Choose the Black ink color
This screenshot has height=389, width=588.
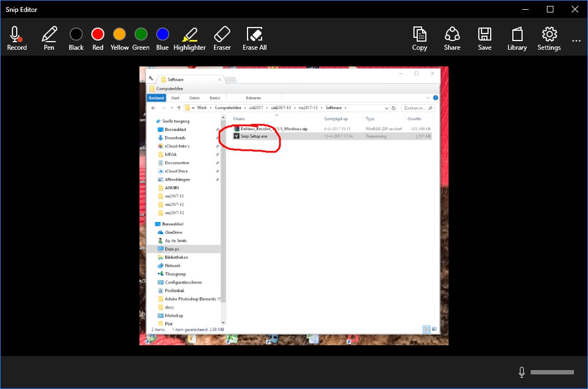click(x=76, y=38)
